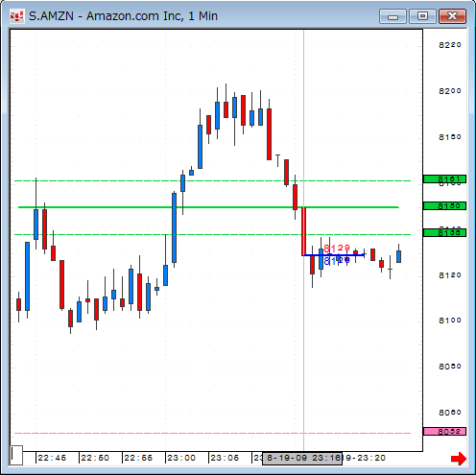
Task: Click the pink dashed line at 8052
Action: 212,433
